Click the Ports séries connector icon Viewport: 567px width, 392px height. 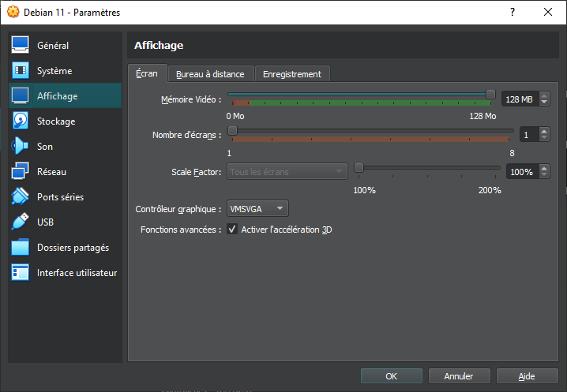21,197
